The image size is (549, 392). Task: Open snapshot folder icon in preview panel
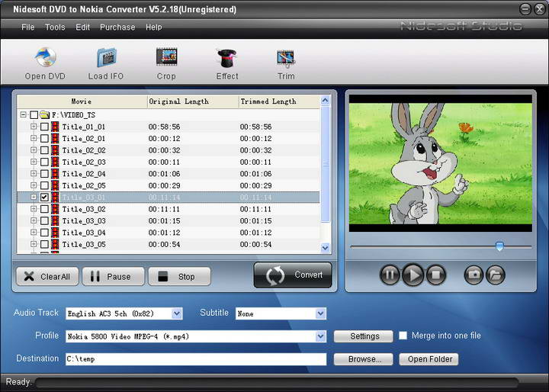coord(495,275)
